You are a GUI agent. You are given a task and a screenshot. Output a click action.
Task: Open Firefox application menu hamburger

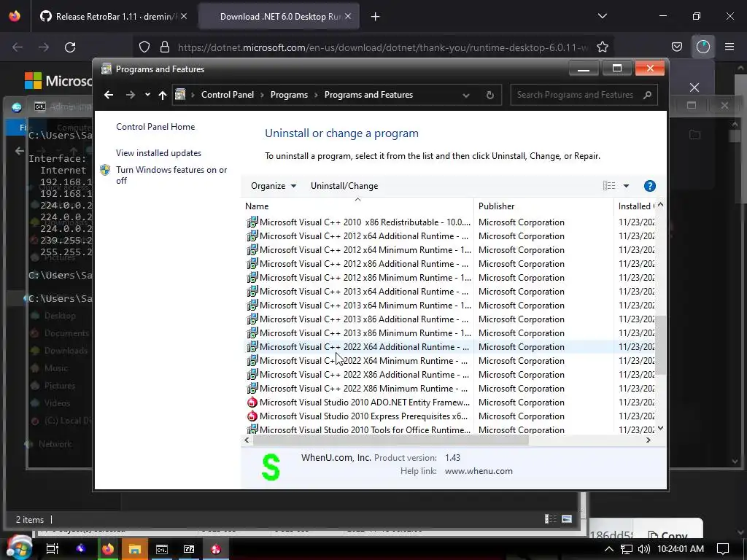point(729,47)
